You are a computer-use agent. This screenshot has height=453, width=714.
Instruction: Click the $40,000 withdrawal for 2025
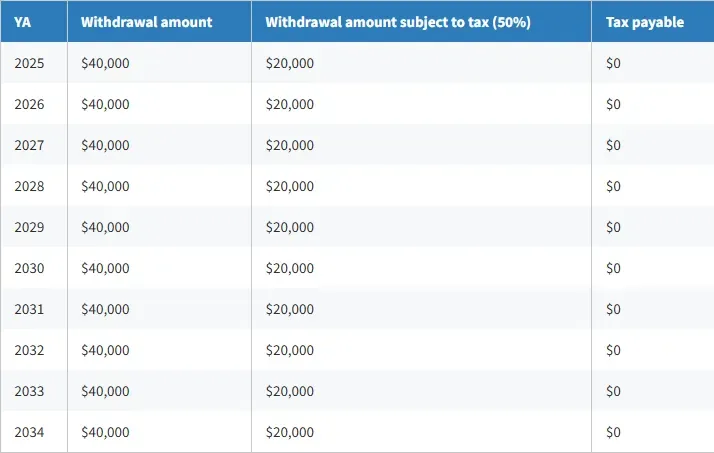105,63
